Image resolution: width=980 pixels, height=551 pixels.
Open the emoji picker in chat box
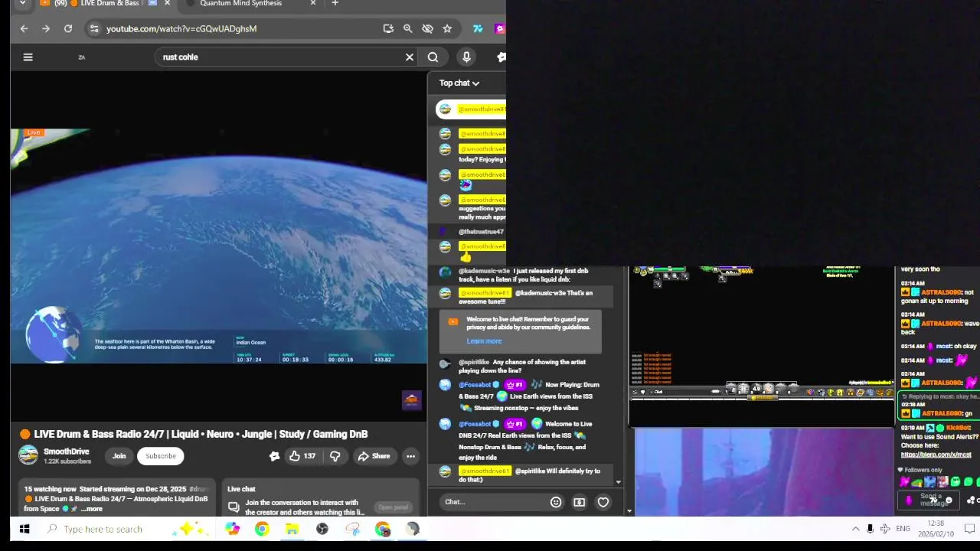(x=556, y=502)
